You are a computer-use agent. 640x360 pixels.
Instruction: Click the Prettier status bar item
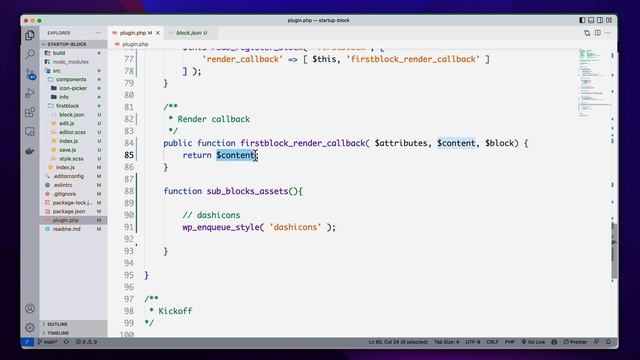575,342
